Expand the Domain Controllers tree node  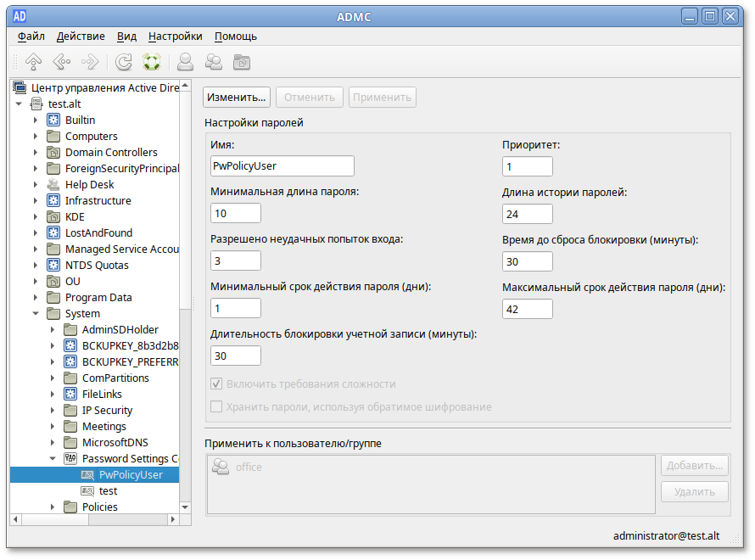36,153
